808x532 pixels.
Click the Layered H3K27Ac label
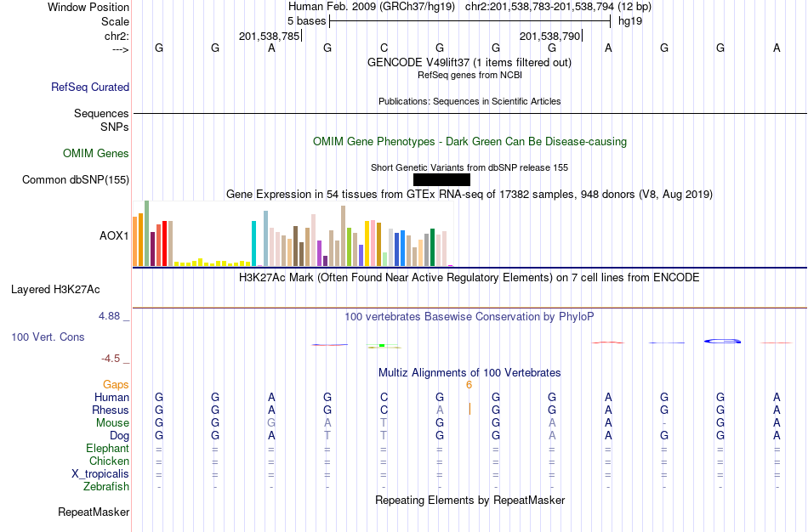pyautogui.click(x=55, y=290)
